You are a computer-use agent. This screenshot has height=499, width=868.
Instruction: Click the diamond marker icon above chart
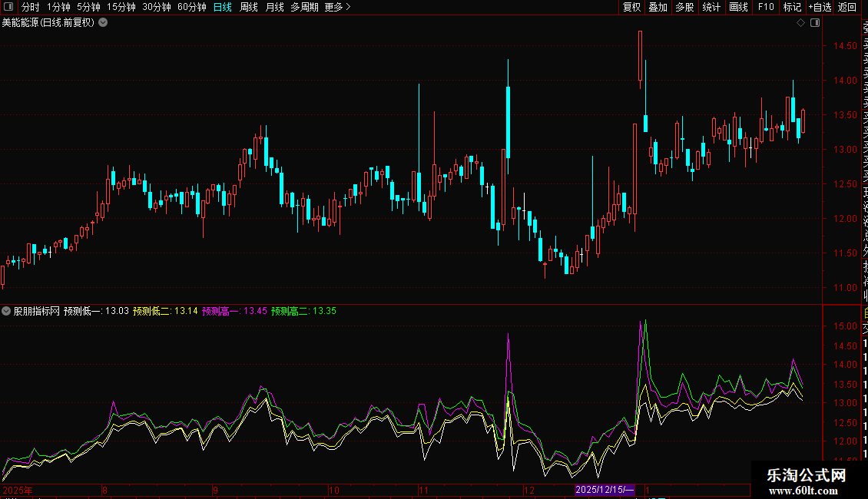800,23
